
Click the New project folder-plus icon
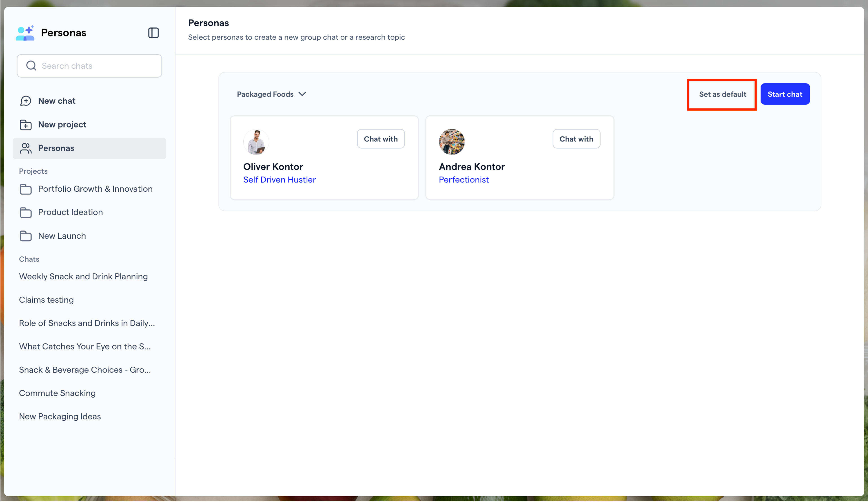[x=25, y=124]
